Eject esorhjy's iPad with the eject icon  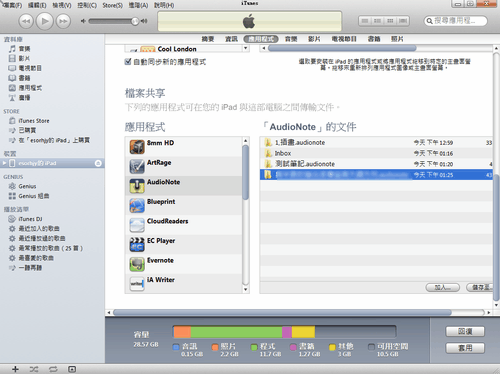pos(98,163)
